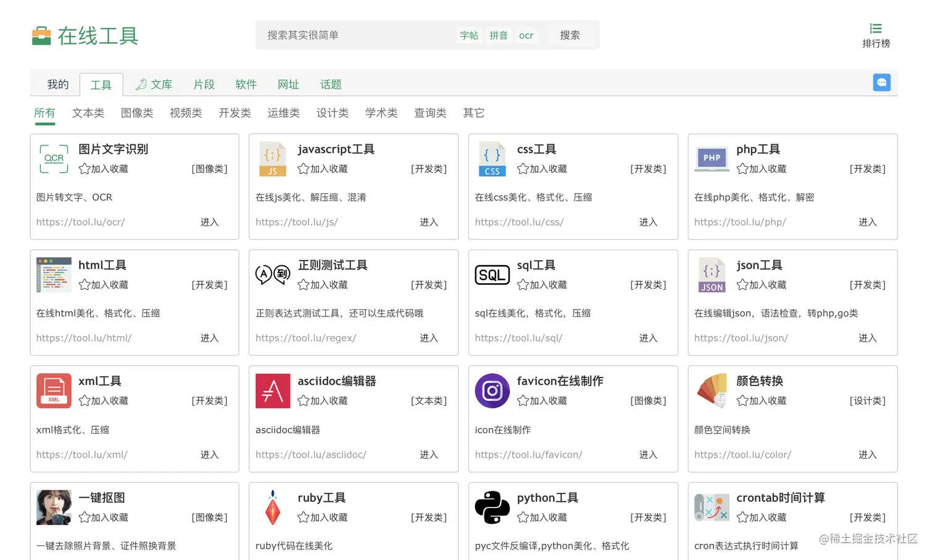Star html工具 with 加入收藏
The width and height of the screenshot is (933, 560).
(104, 285)
